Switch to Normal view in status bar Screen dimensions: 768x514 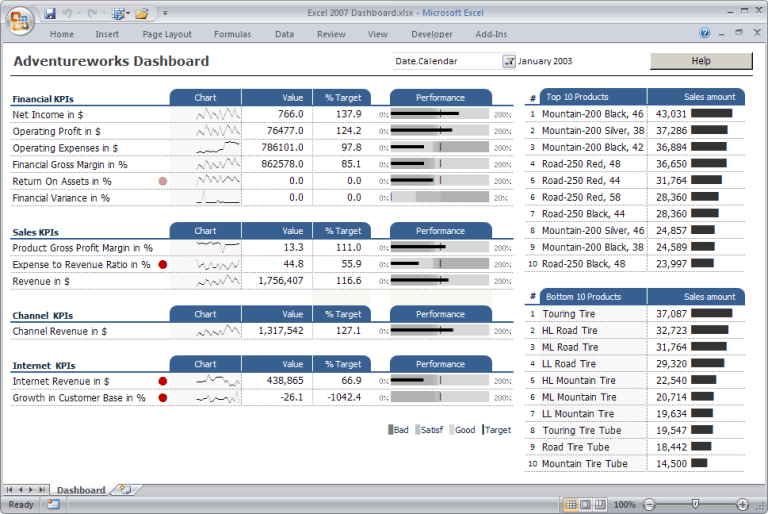tap(571, 504)
